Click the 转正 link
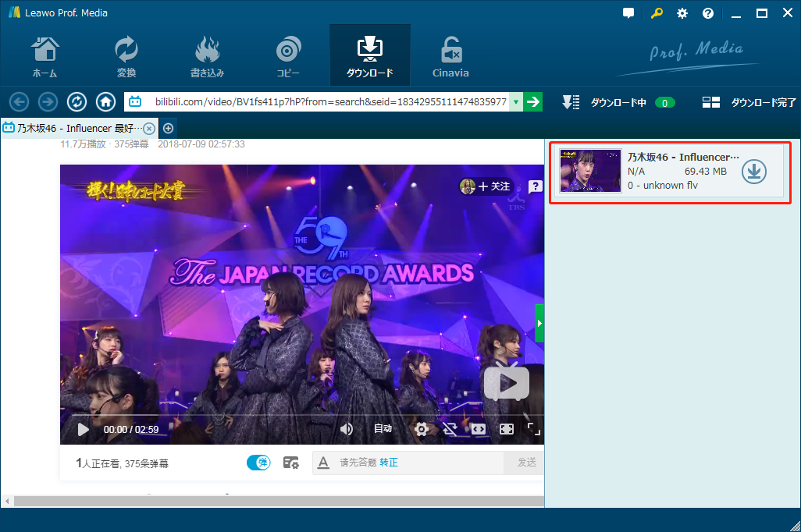This screenshot has height=532, width=801. (389, 463)
